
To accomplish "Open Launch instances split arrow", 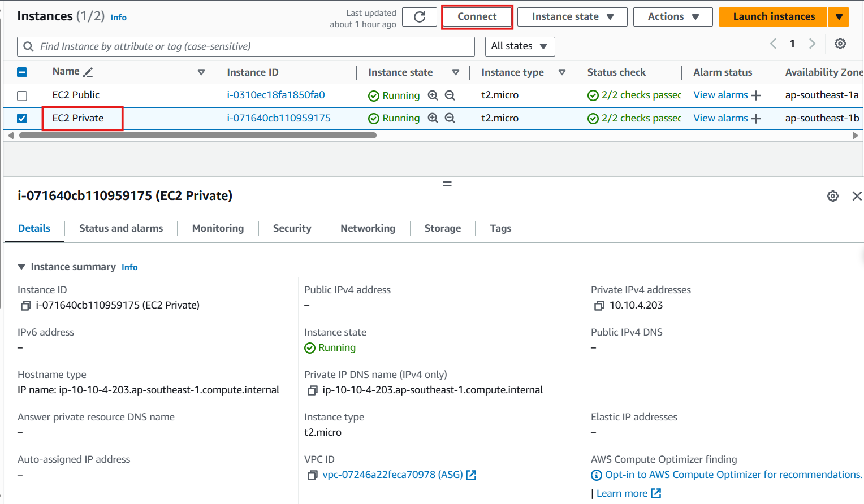I will coord(839,17).
